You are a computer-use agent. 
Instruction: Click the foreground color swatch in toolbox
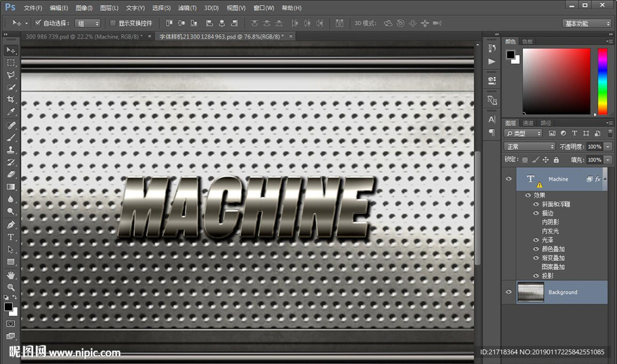[8, 307]
